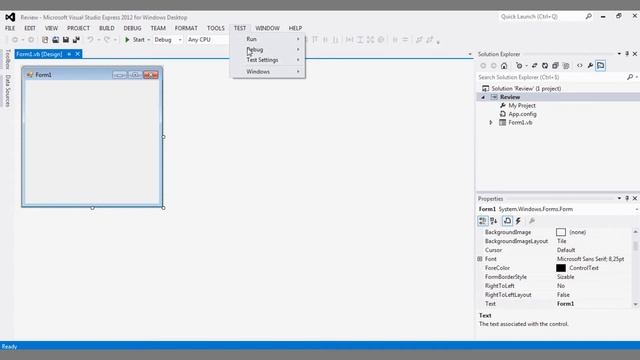640x360 pixels.
Task: Click the Home icon in Solution Explorer
Action: coord(504,66)
